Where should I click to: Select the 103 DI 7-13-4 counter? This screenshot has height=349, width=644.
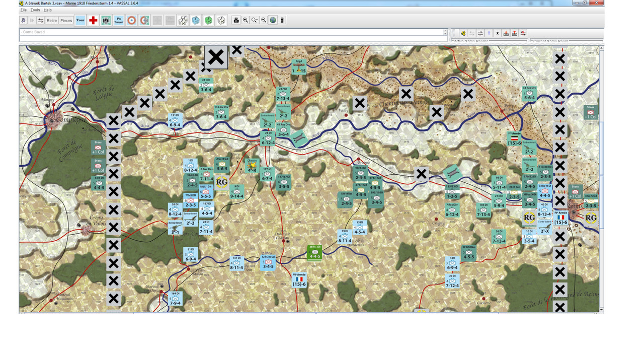(x=483, y=210)
